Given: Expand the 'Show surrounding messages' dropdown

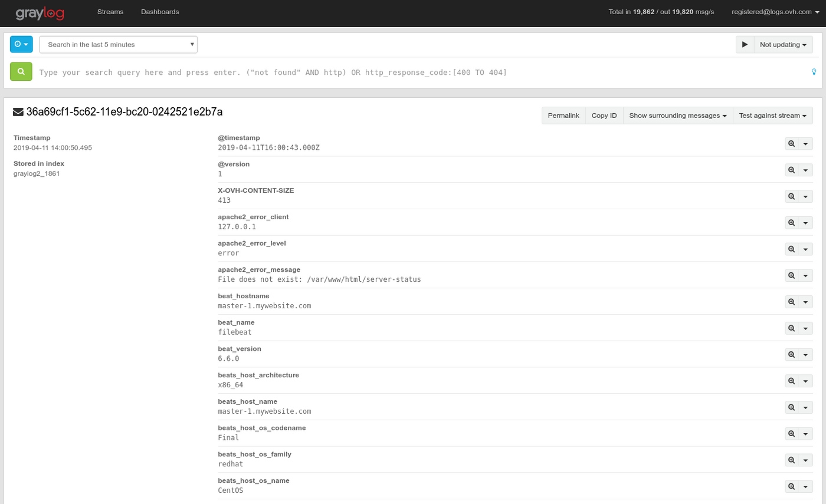Looking at the screenshot, I should click(x=677, y=115).
